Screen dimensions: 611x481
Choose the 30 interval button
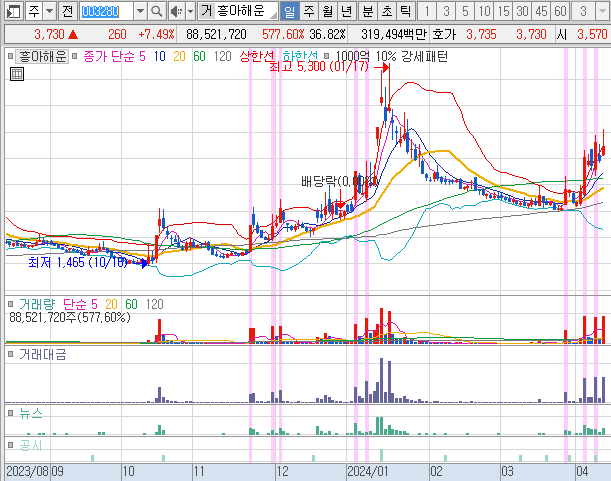click(522, 11)
